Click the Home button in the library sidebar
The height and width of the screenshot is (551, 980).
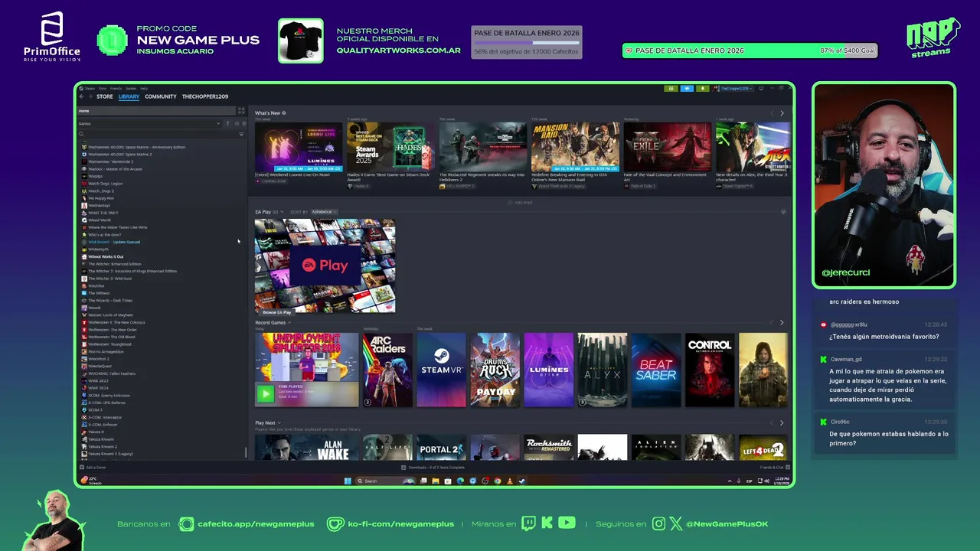point(156,111)
